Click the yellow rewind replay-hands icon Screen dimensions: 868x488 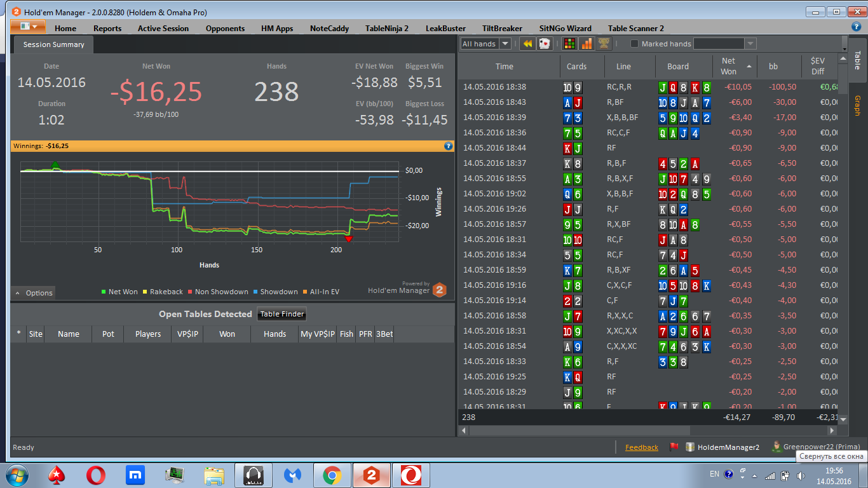click(527, 43)
